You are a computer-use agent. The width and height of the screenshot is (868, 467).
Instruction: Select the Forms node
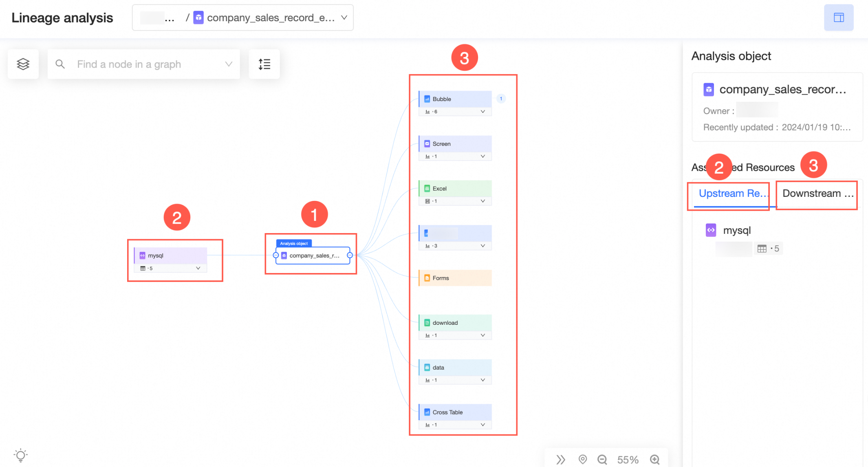coord(455,278)
